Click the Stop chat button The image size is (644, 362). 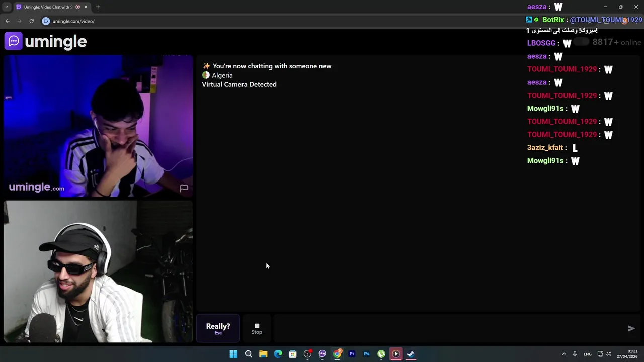pyautogui.click(x=257, y=328)
